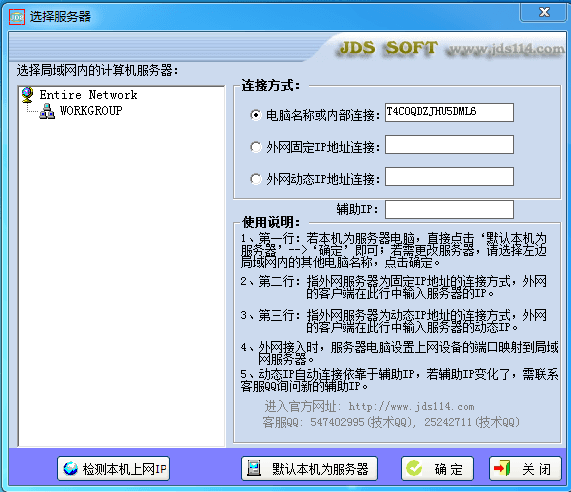The image size is (571, 492).
Task: Click the computer icon on default server button
Action: pos(254,468)
